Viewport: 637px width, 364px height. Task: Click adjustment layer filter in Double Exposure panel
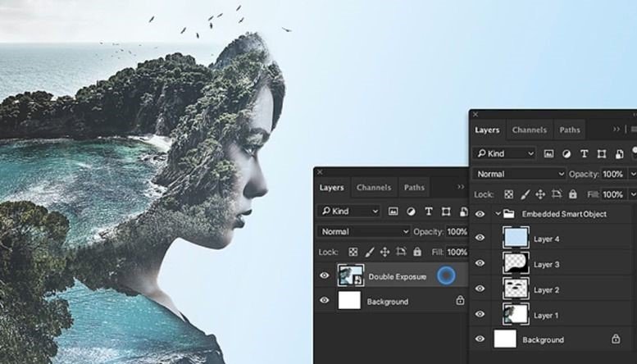point(411,212)
